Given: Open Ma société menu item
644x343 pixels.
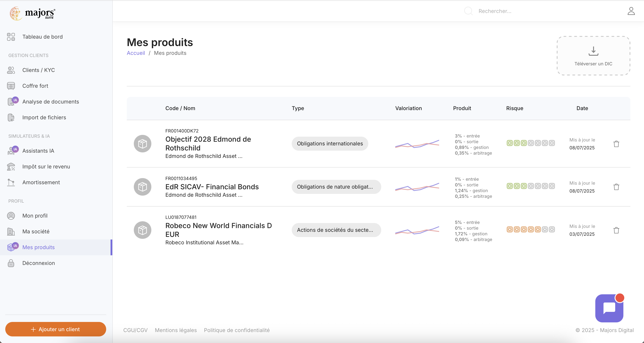Looking at the screenshot, I should (36, 232).
